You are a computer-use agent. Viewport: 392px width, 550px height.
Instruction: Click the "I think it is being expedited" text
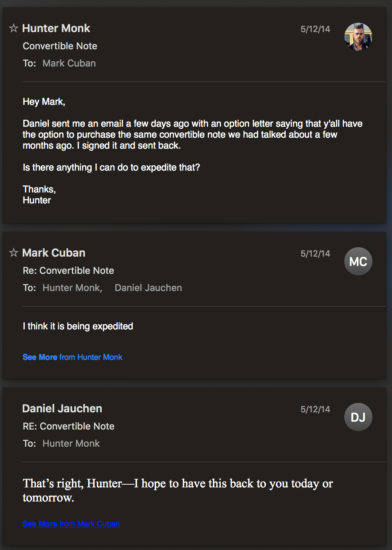click(x=78, y=326)
